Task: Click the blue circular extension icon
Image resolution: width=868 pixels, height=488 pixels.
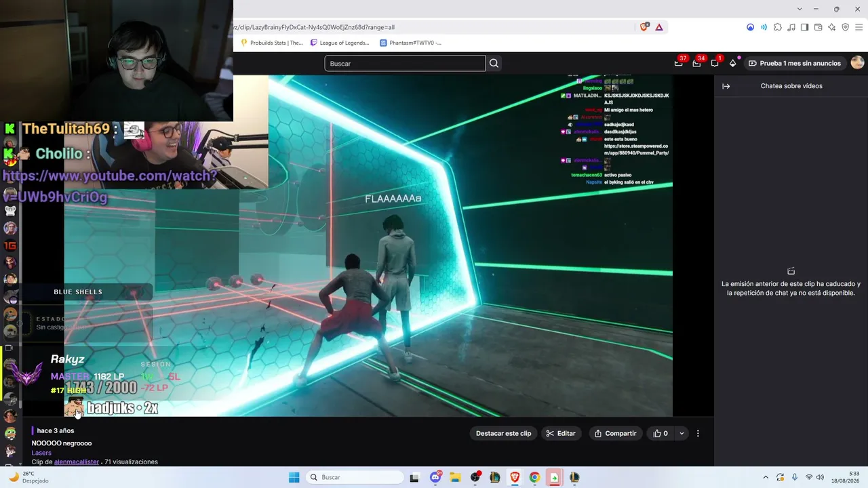Action: pos(750,27)
